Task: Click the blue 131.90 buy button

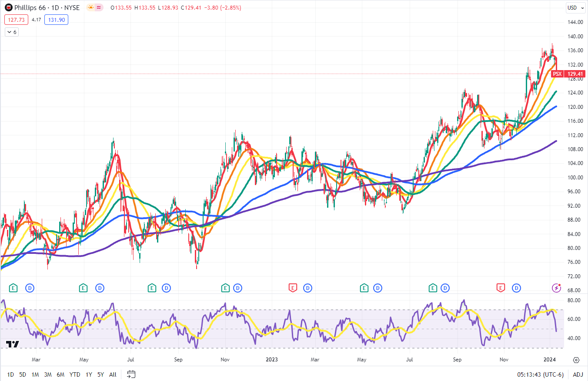Action: click(57, 19)
